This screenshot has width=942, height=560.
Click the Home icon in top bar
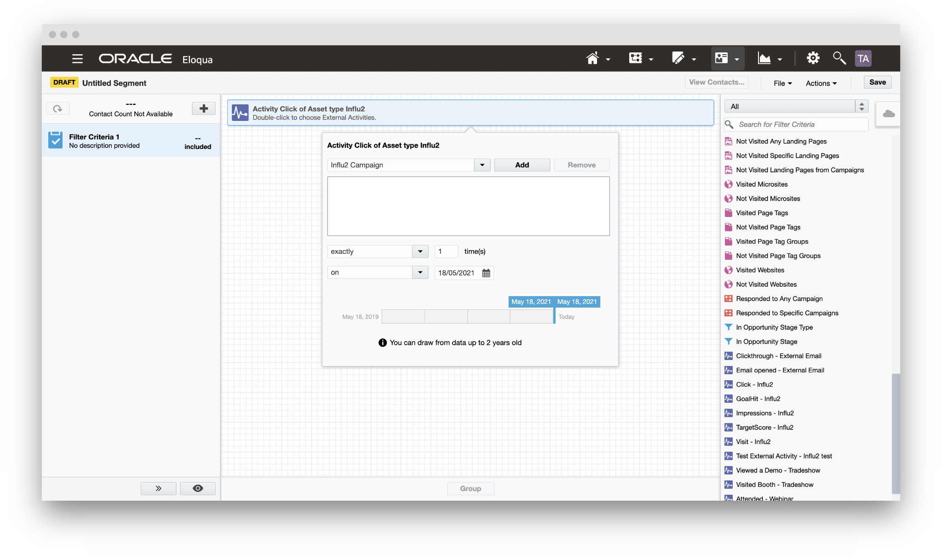coord(592,58)
